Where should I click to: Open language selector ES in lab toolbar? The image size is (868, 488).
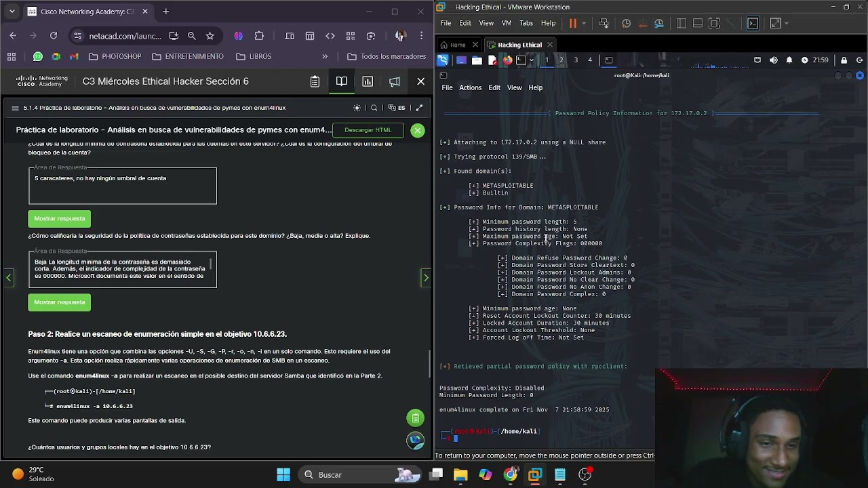397,108
